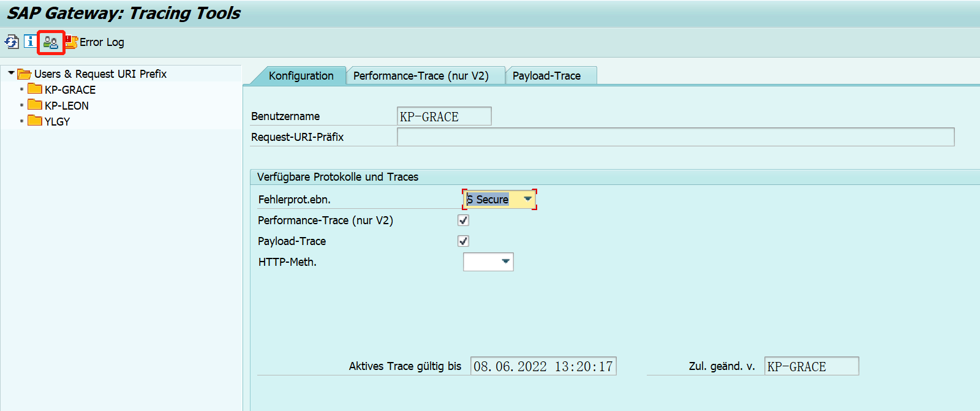The width and height of the screenshot is (980, 411).
Task: Click the YLGY folder icon
Action: pos(35,121)
